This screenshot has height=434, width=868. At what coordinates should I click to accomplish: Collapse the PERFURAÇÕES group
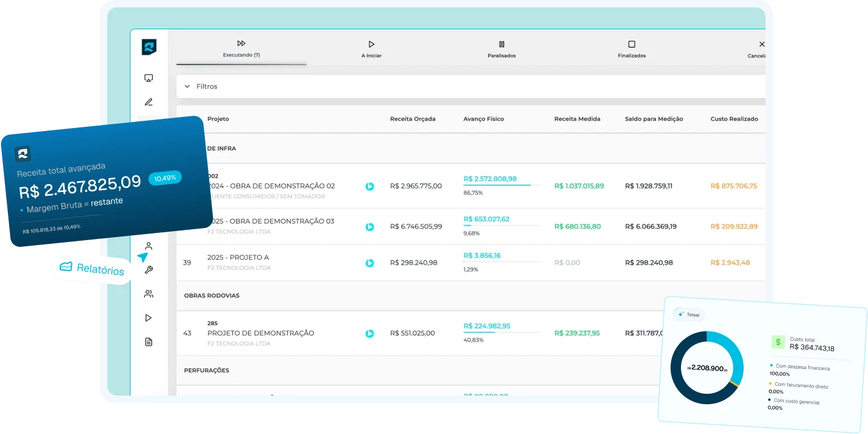[x=206, y=371]
